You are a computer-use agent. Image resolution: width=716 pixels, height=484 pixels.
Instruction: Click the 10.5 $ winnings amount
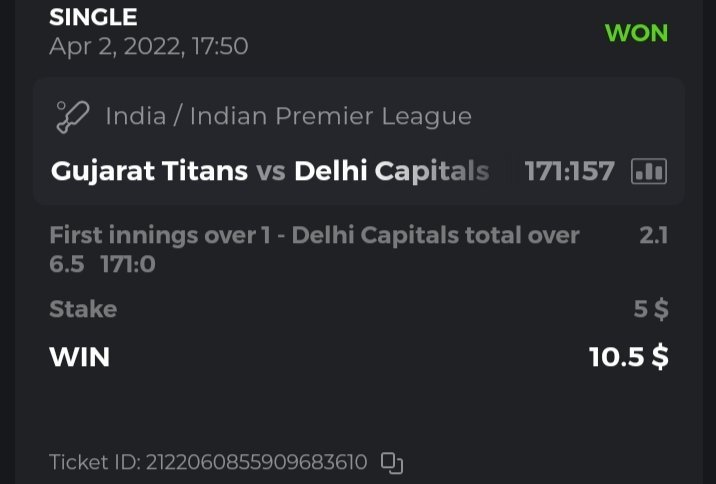[628, 357]
